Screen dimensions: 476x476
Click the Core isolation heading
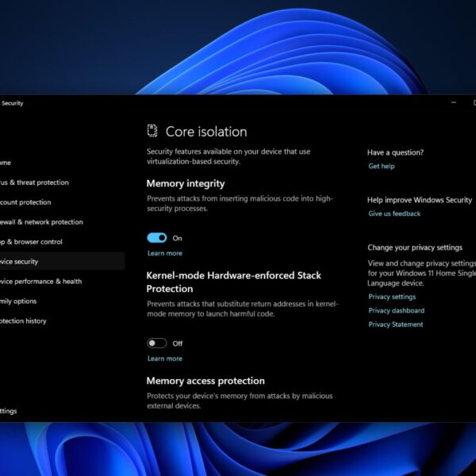tap(206, 132)
